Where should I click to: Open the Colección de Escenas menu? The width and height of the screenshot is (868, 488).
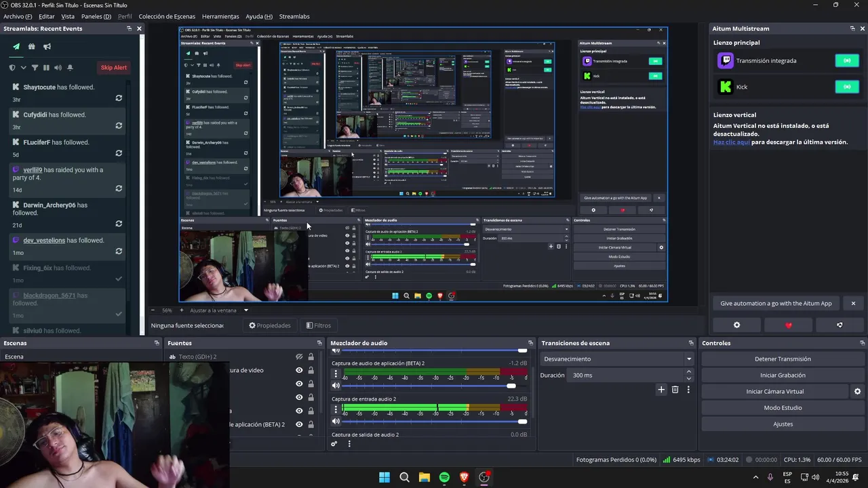pyautogui.click(x=167, y=16)
